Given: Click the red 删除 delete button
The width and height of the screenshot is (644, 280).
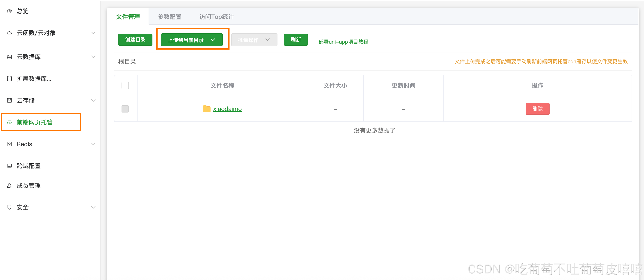Looking at the screenshot, I should coord(538,109).
